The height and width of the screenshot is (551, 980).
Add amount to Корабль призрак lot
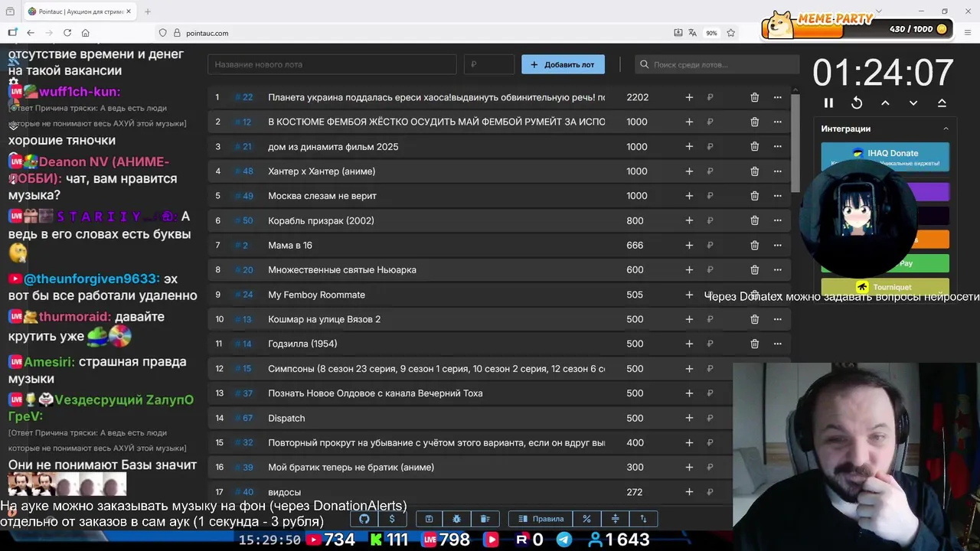(689, 220)
